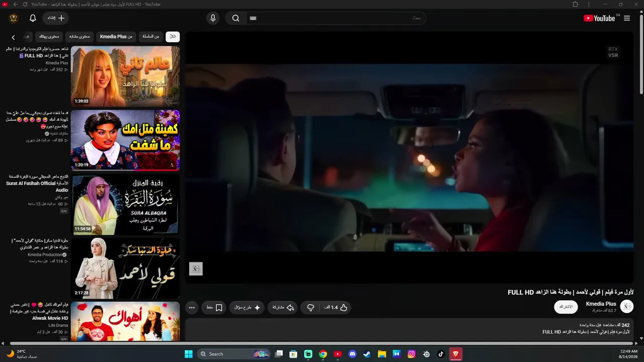Open Instagram from the taskbar

point(412,354)
